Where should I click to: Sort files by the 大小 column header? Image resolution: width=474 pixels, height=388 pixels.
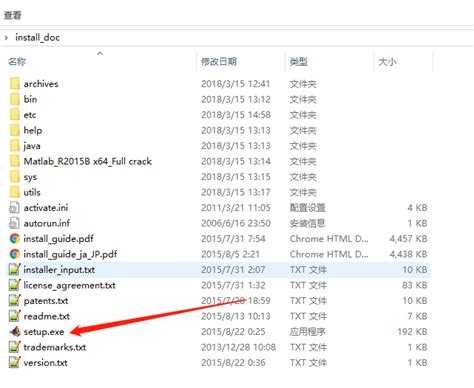(x=387, y=61)
